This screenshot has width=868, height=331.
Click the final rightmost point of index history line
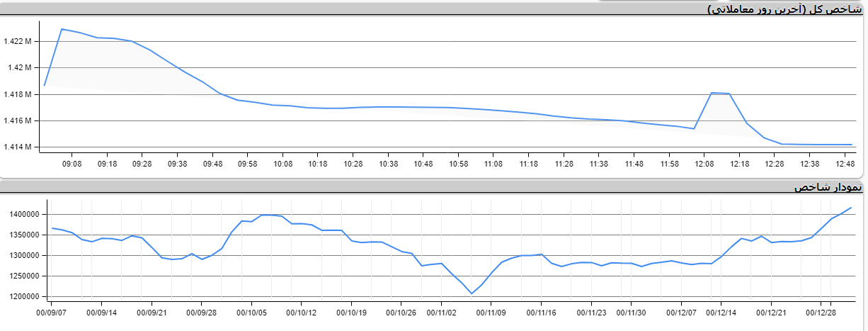pyautogui.click(x=851, y=208)
